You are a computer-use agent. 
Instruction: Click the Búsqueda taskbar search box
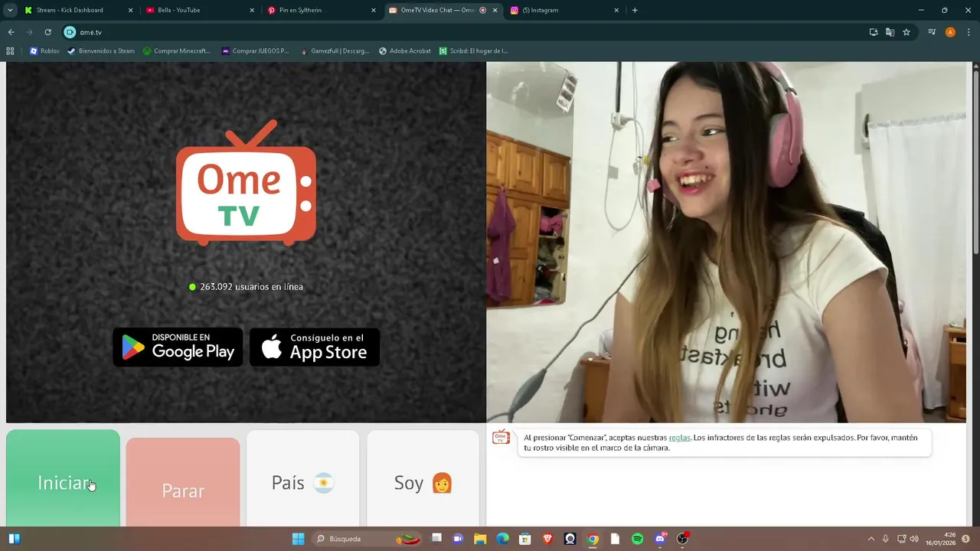pos(368,539)
